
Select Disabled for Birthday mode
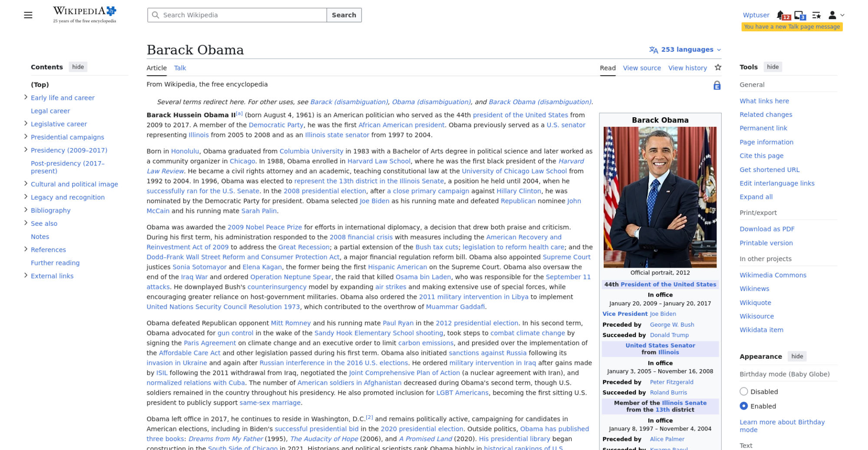coord(744,391)
